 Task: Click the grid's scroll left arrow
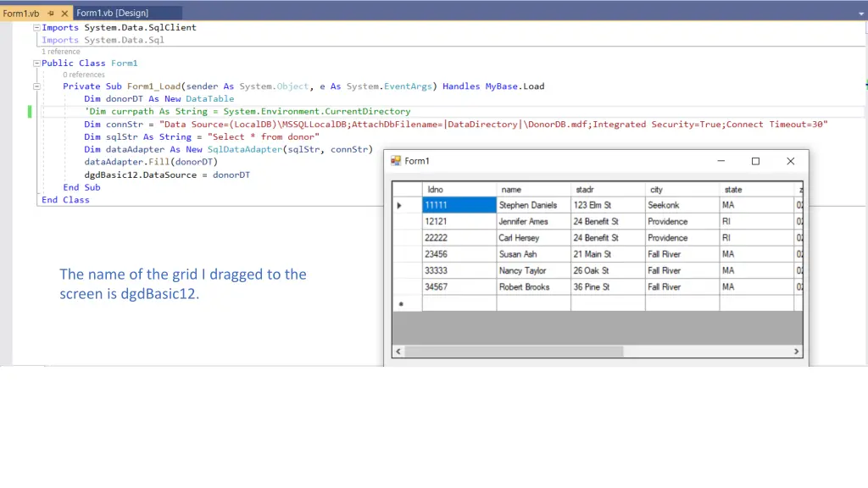pyautogui.click(x=398, y=352)
